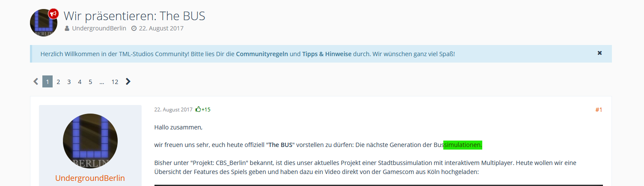Image resolution: width=644 pixels, height=186 pixels.
Task: Go to page 4 of the thread
Action: click(80, 81)
